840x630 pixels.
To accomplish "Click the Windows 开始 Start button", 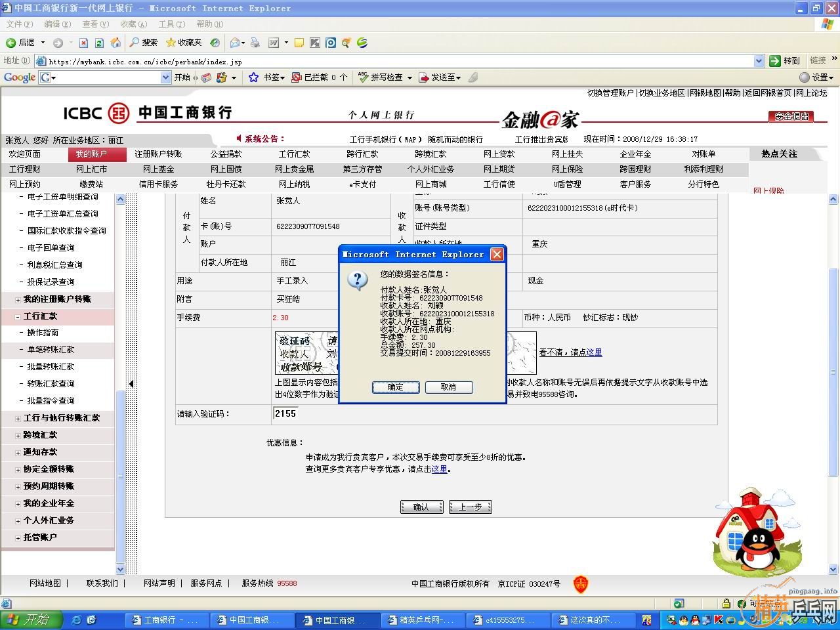I will (x=31, y=619).
